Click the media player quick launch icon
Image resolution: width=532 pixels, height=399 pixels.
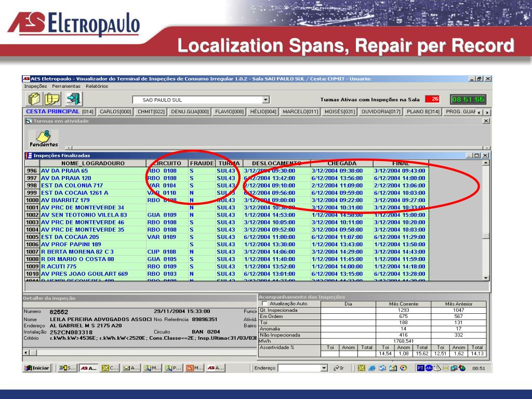pyautogui.click(x=403, y=368)
